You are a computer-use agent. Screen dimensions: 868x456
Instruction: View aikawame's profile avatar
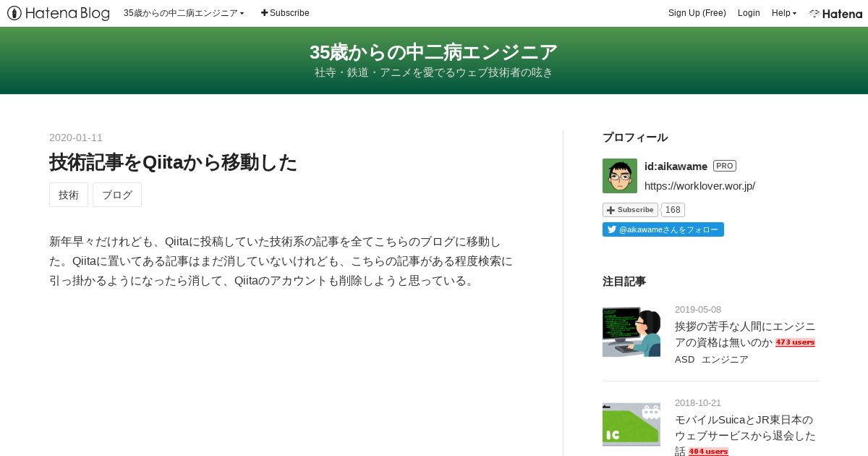tap(620, 176)
